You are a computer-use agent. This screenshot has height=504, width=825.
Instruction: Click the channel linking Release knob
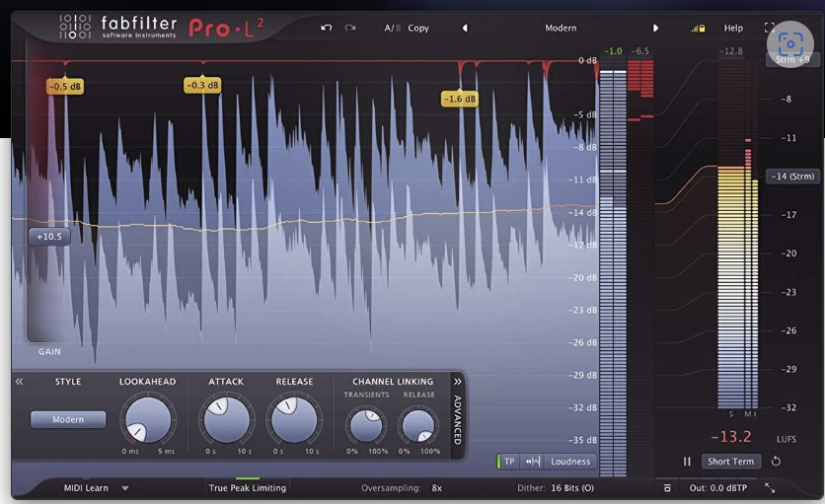418,425
